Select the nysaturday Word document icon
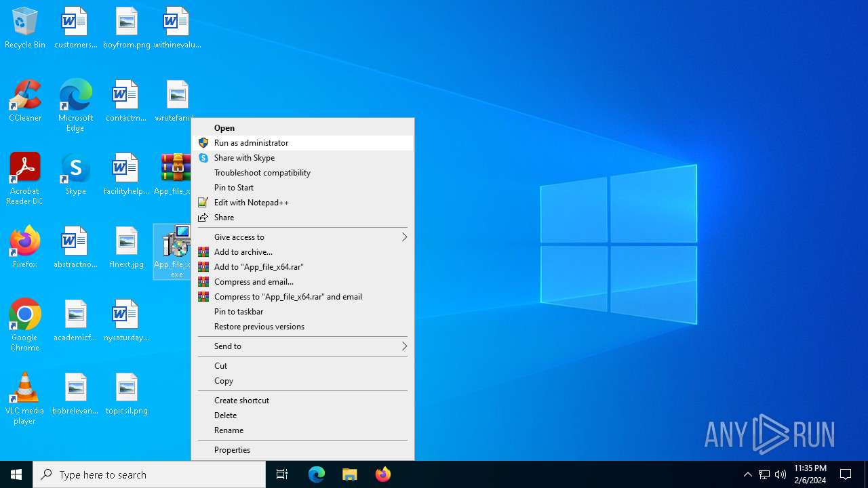The image size is (868, 488). point(126,321)
